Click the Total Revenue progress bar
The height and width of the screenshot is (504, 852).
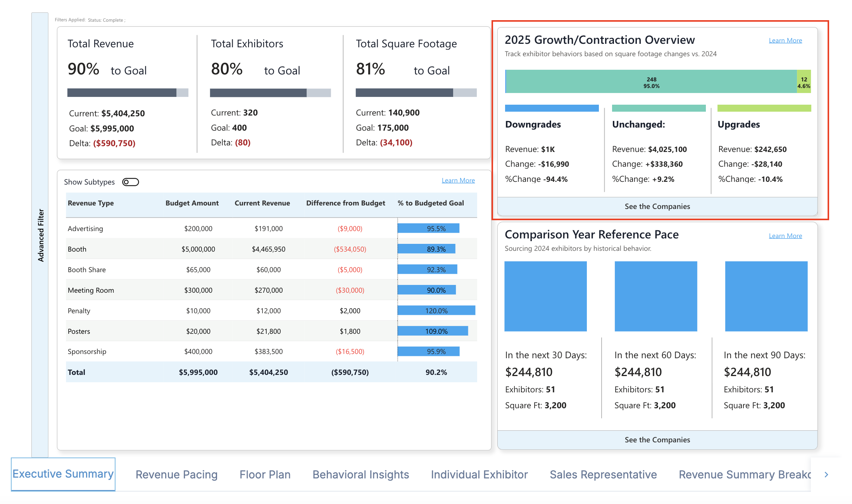128,93
